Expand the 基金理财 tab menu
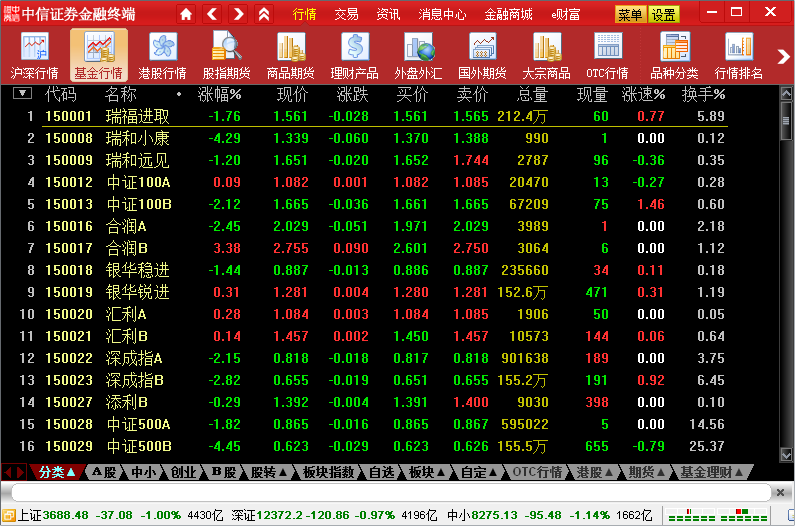The image size is (795, 526). point(739,473)
